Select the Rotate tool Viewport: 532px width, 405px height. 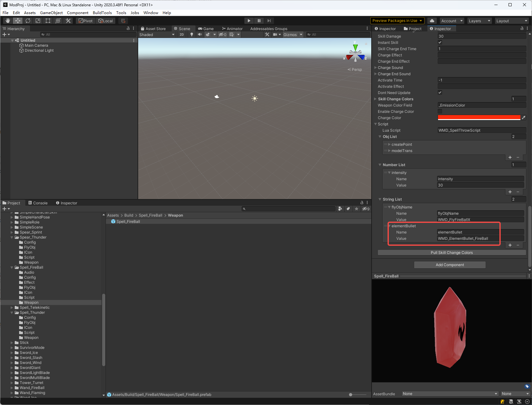point(28,21)
